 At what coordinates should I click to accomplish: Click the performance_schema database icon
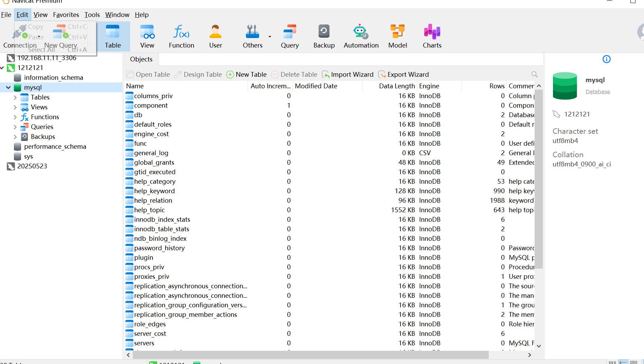[18, 147]
